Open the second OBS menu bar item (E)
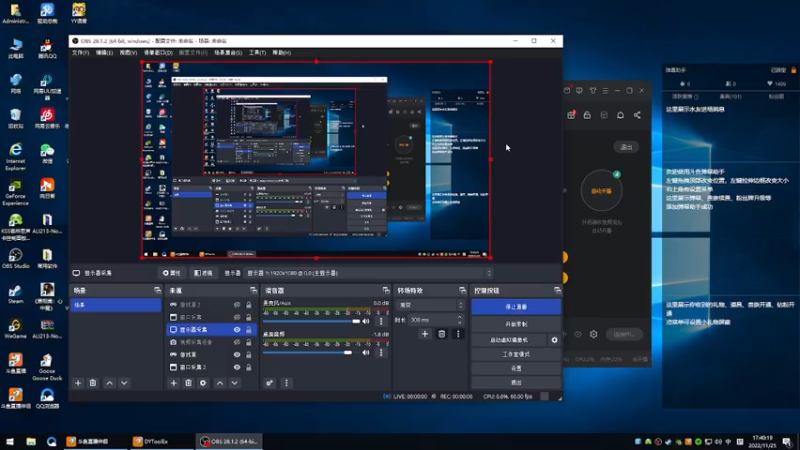This screenshot has height=450, width=800. 104,53
